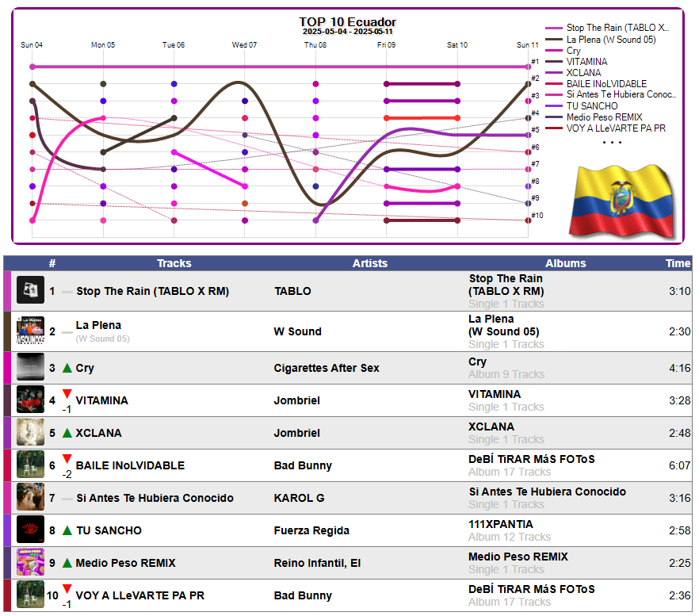Open artist Reino Infantil, El
This screenshot has height=616, width=699.
click(317, 564)
